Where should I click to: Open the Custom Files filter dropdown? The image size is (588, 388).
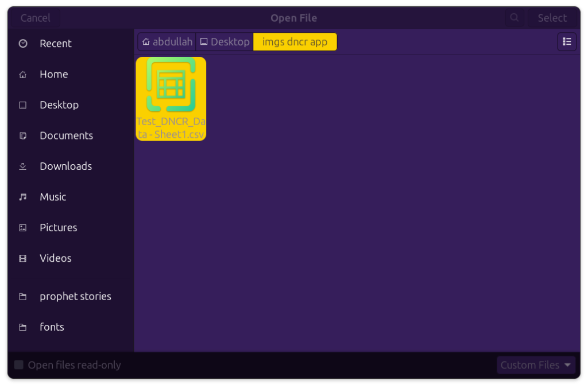click(x=536, y=365)
